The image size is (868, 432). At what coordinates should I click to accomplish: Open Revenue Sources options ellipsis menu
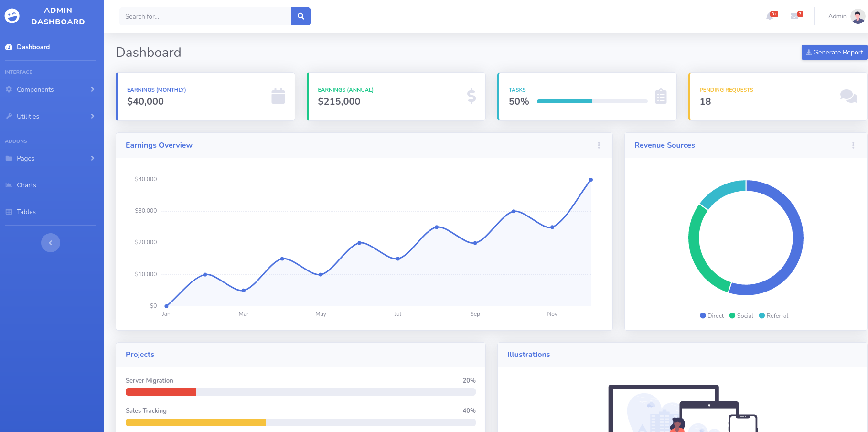[x=853, y=145]
